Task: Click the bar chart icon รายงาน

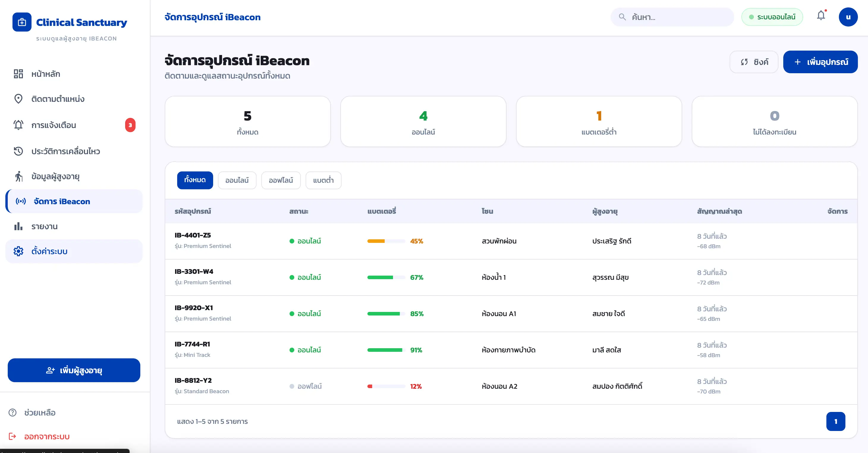Action: pyautogui.click(x=18, y=226)
